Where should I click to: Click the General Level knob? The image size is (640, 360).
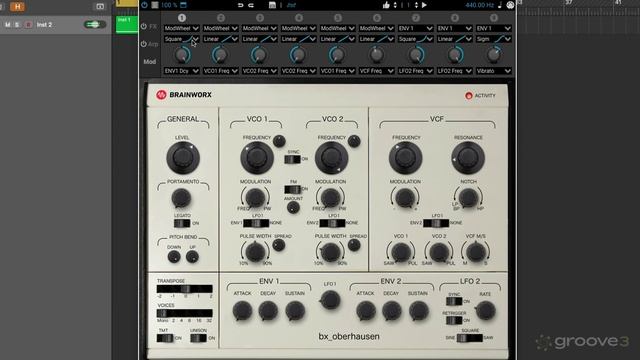click(x=182, y=158)
